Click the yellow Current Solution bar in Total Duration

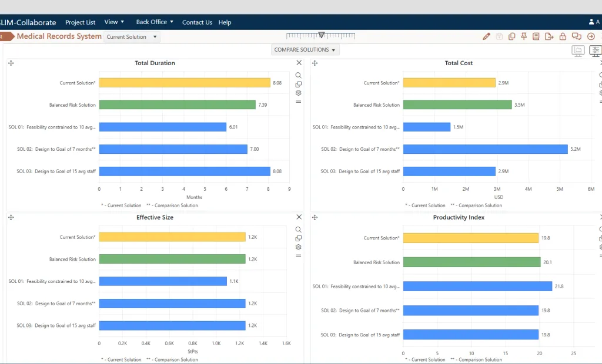(x=184, y=82)
